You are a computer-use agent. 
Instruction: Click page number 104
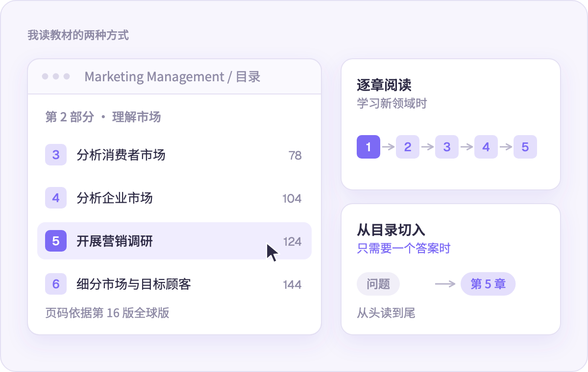click(x=292, y=199)
